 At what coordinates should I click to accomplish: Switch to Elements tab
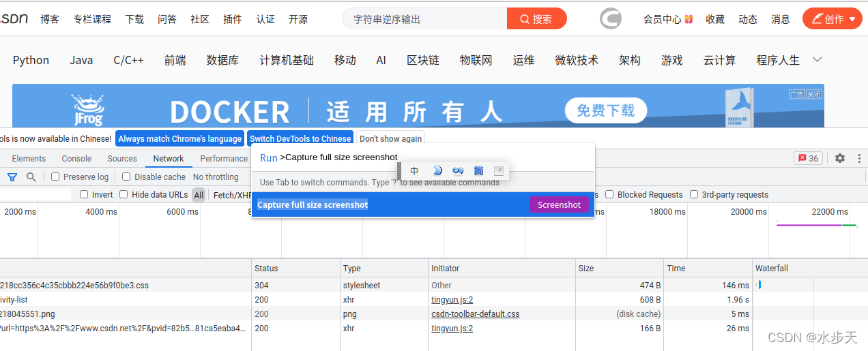[x=29, y=158]
